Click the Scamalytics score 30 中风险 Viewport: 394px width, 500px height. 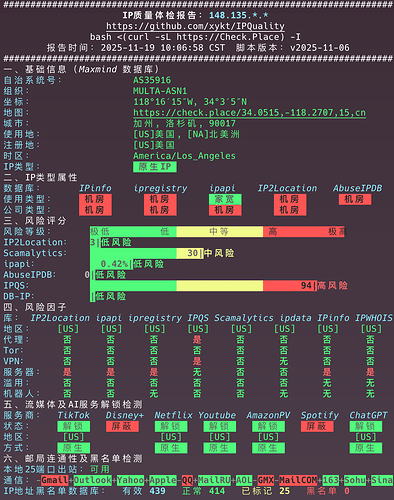tap(210, 253)
